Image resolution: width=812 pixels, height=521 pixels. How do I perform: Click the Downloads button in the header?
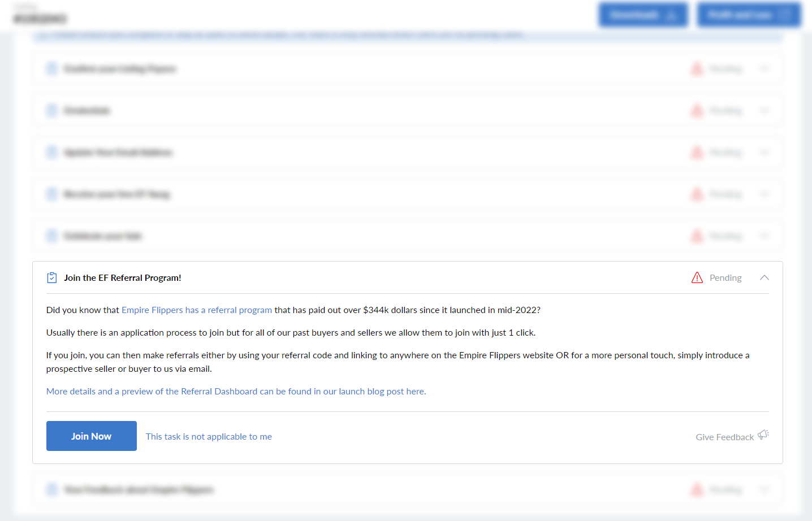tap(643, 15)
